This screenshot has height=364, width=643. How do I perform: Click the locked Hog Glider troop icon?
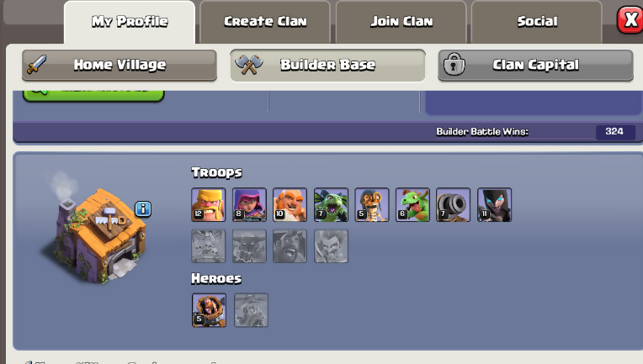point(290,246)
